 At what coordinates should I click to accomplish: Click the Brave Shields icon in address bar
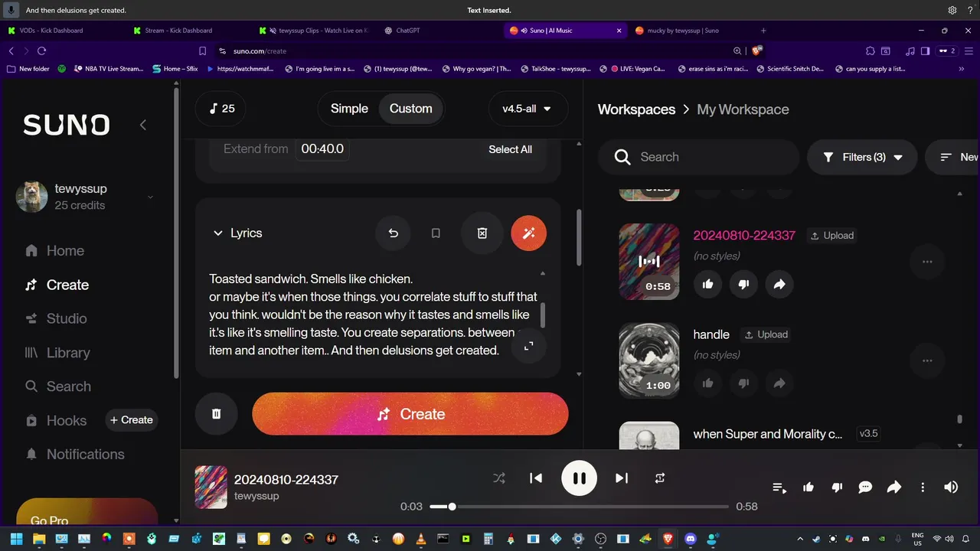tap(757, 51)
